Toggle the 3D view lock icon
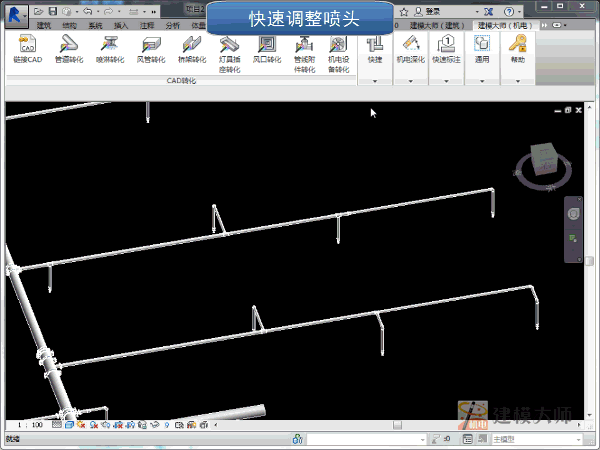Viewport: 600px width, 450px height. [x=142, y=425]
